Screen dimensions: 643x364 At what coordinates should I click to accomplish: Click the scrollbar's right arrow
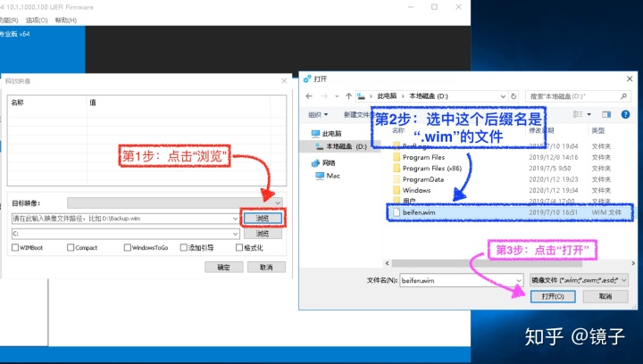(633, 263)
